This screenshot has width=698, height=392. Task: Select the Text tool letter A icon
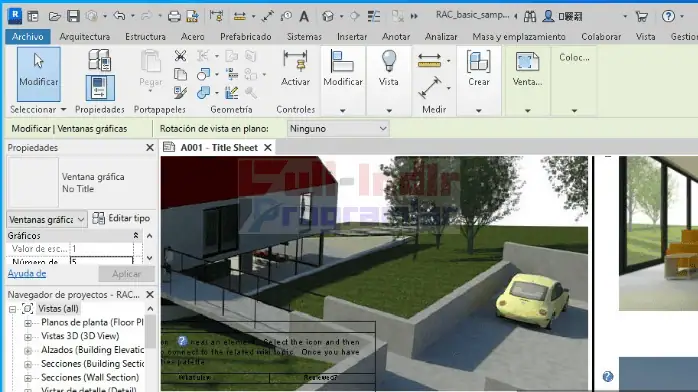point(304,16)
